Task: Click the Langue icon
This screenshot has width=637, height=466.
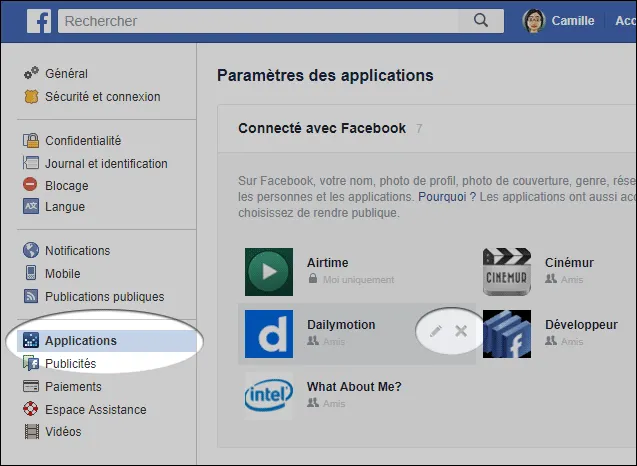Action: point(31,206)
